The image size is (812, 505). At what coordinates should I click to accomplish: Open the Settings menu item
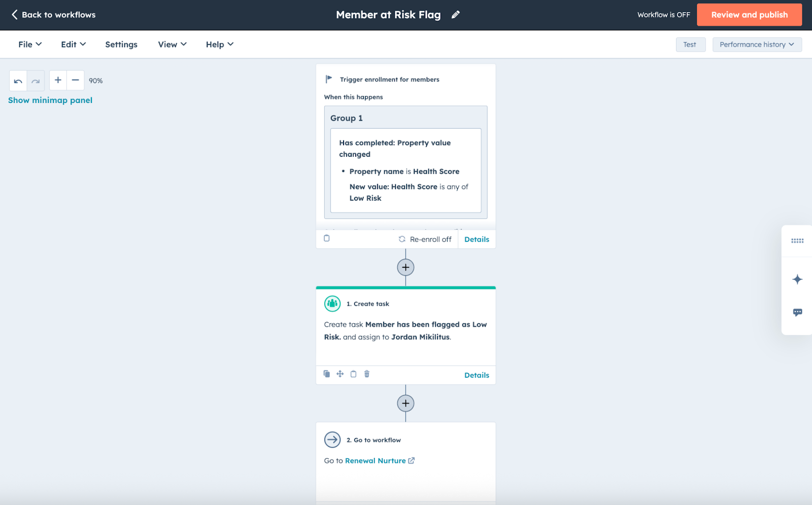[x=121, y=45]
